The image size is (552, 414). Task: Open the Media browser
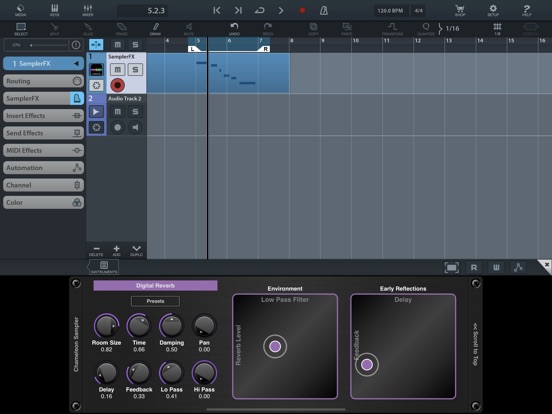20,10
